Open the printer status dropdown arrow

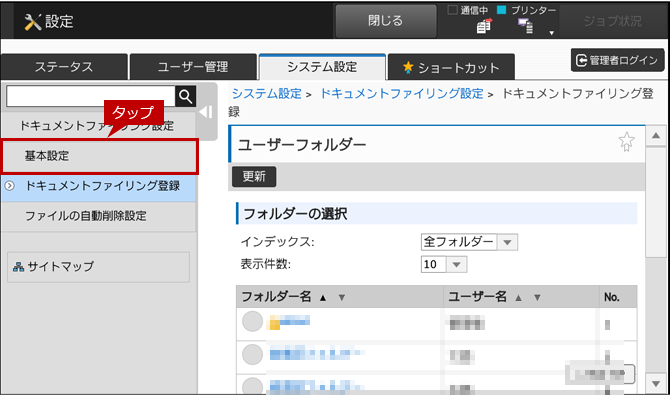[x=552, y=33]
